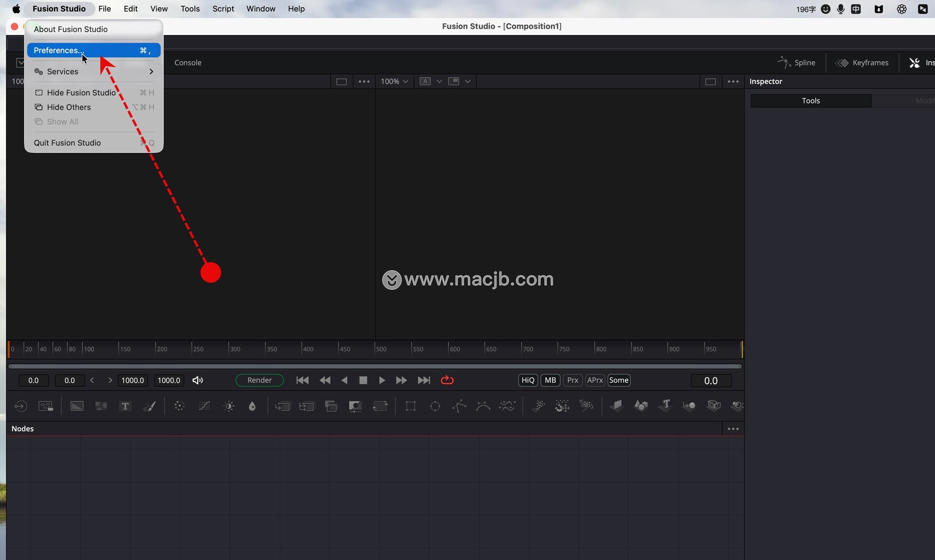Select the Paint brush tool
Image resolution: width=935 pixels, height=560 pixels.
(150, 406)
